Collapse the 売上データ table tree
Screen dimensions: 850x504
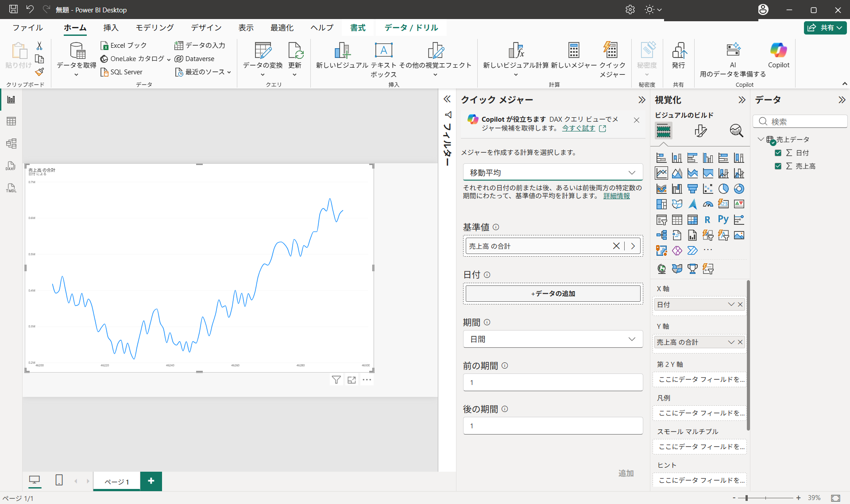761,139
